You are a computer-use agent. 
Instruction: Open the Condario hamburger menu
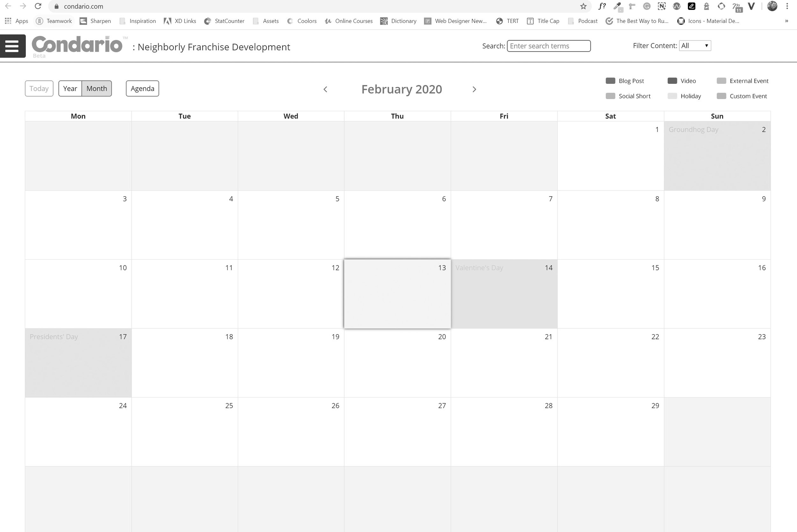[x=12, y=46]
